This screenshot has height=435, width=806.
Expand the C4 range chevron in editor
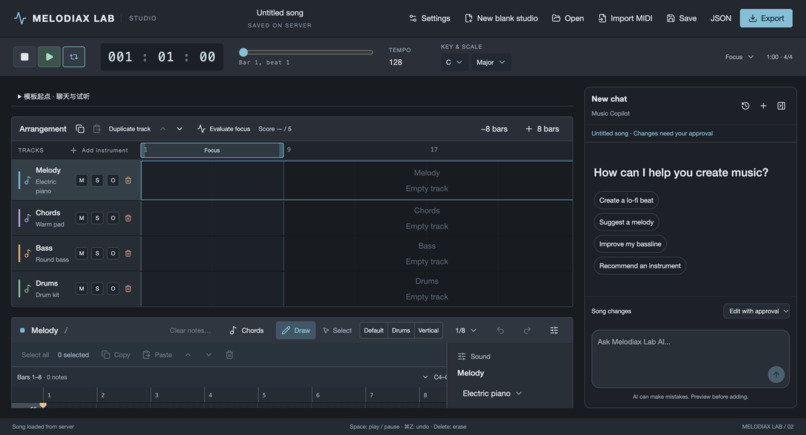coord(425,377)
